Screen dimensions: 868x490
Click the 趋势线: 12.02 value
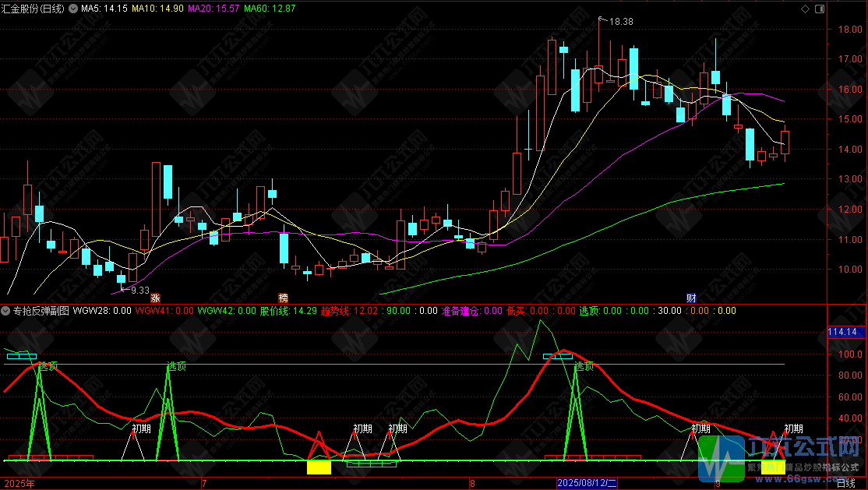[349, 311]
